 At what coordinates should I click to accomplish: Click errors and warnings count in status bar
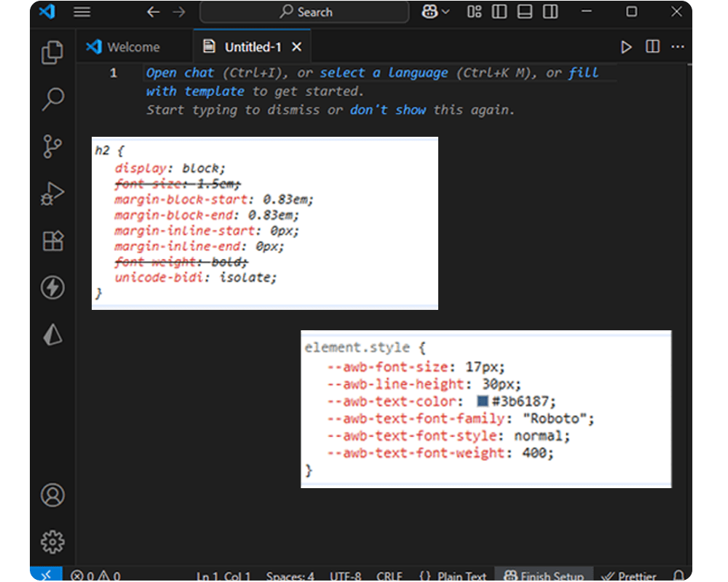pos(95,576)
